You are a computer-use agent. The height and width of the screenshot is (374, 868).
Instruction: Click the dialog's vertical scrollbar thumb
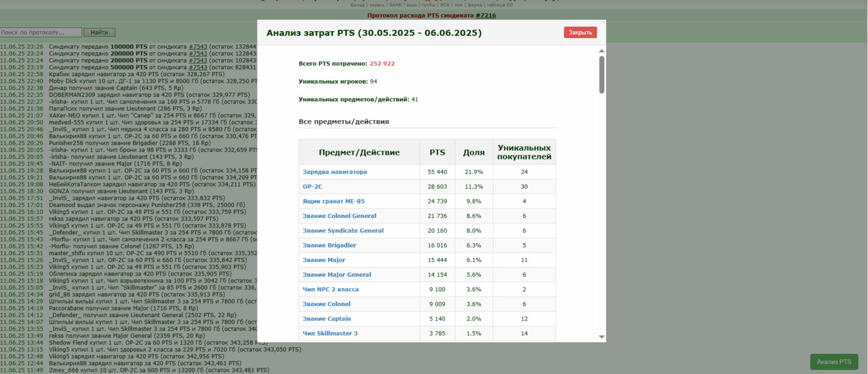coord(601,75)
